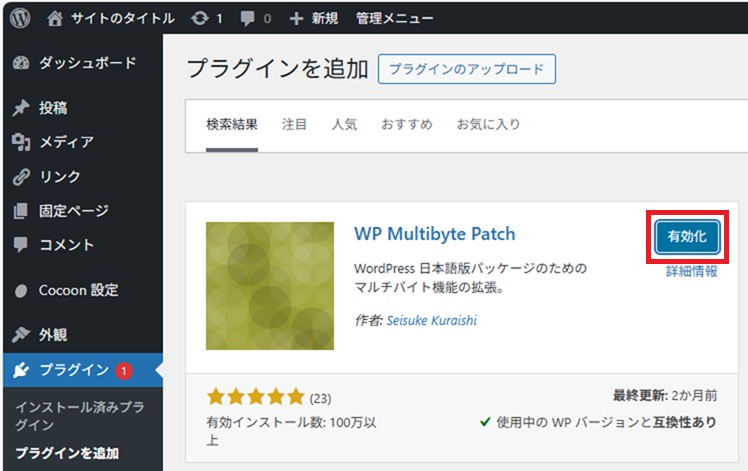The width and height of the screenshot is (748, 471).
Task: Click 最終更新: 2か月前 text
Action: coord(665,396)
